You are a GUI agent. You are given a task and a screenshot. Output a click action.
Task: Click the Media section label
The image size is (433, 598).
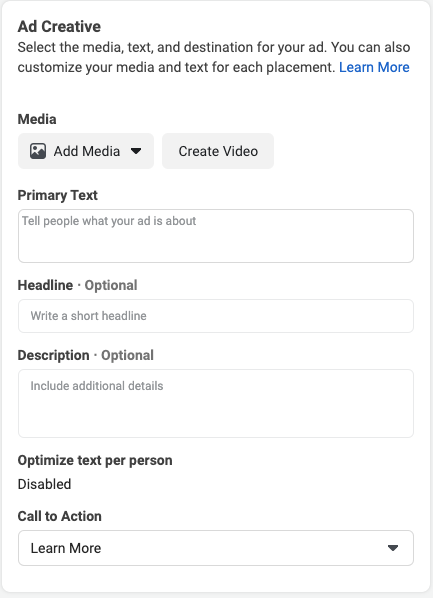coord(37,119)
